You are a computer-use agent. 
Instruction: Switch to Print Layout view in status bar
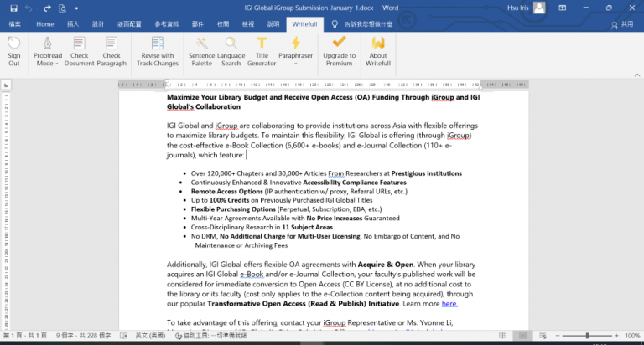pyautogui.click(x=522, y=336)
